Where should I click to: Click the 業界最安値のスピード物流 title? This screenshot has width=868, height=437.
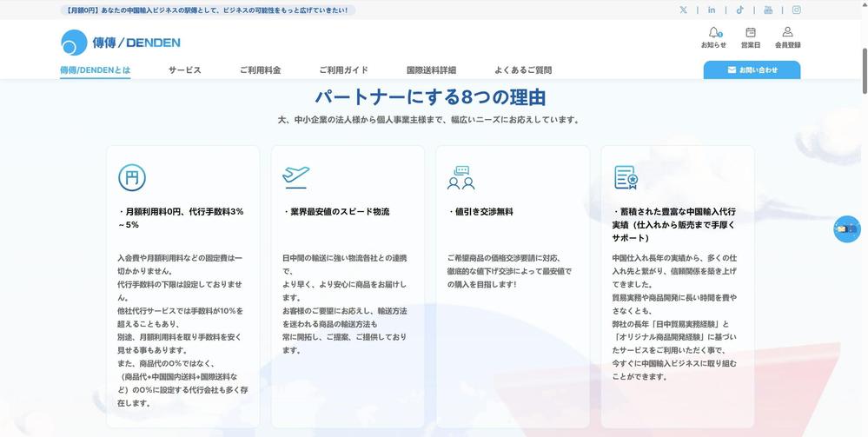coord(336,212)
